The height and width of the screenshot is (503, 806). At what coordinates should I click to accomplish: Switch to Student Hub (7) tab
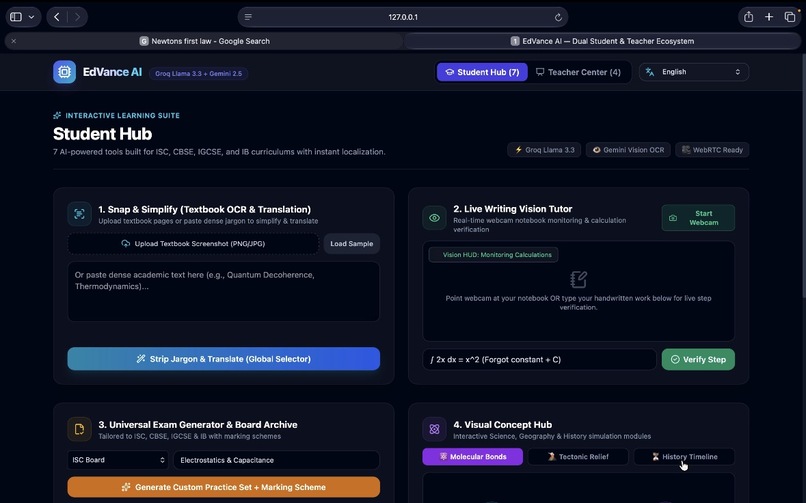pyautogui.click(x=482, y=72)
